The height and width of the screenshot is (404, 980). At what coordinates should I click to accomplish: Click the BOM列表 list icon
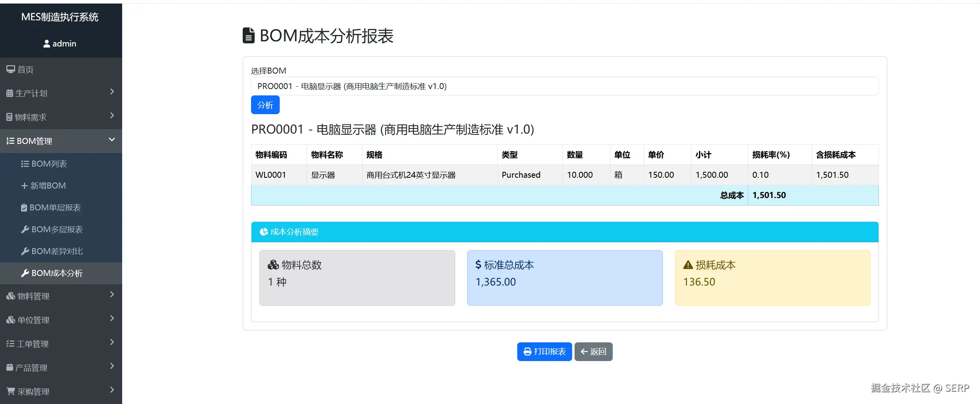point(25,164)
